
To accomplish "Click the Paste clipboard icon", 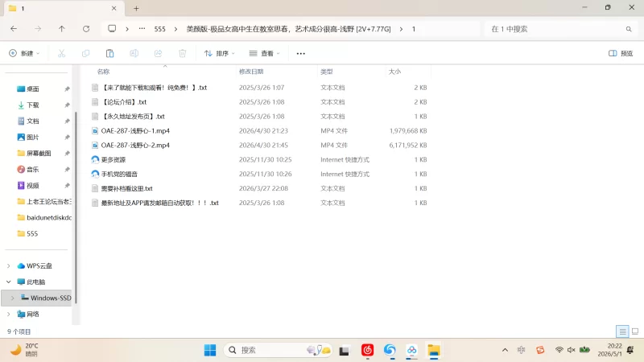I will click(109, 53).
